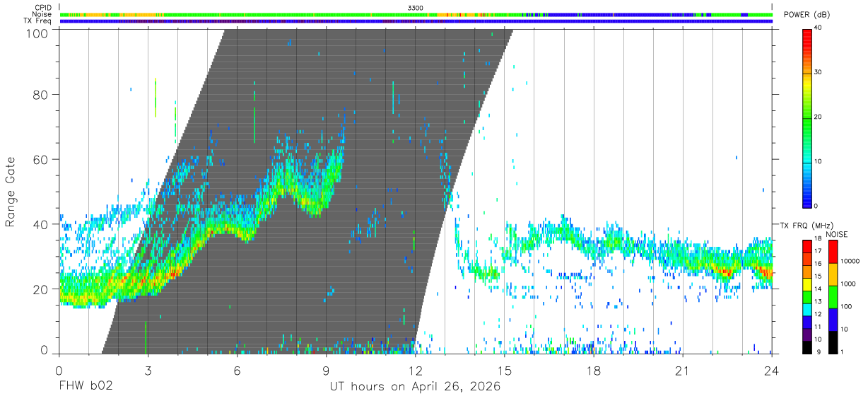Screen dimensions: 868x401
Task: Click the power scale value 40
Action: [819, 28]
